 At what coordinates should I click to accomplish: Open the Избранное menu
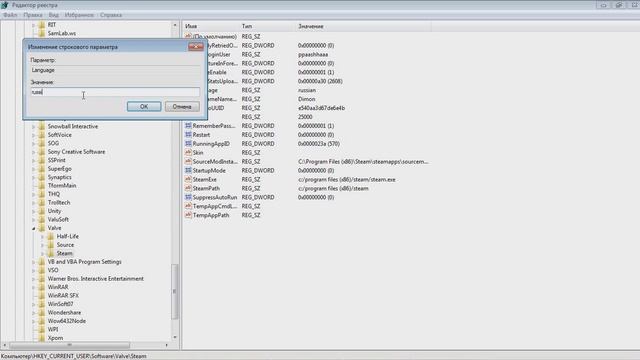(79, 15)
